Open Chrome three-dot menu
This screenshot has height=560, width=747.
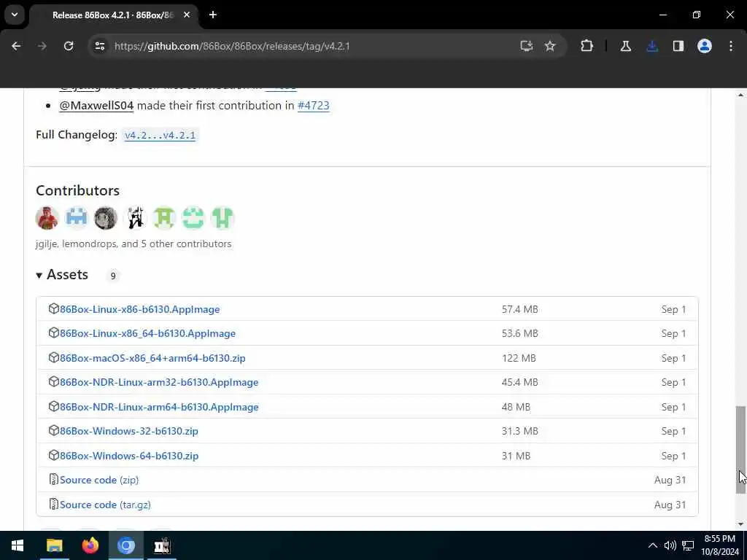(731, 46)
